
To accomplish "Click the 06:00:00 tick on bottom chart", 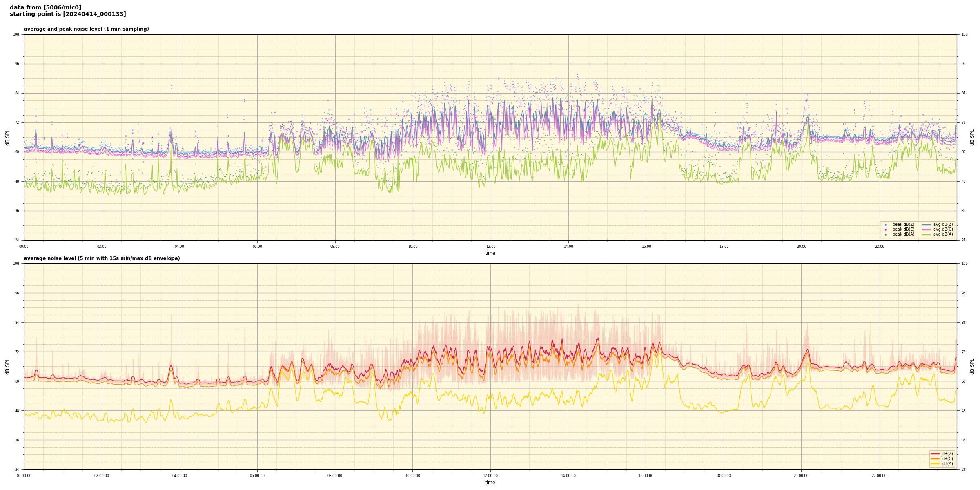I will tap(257, 476).
